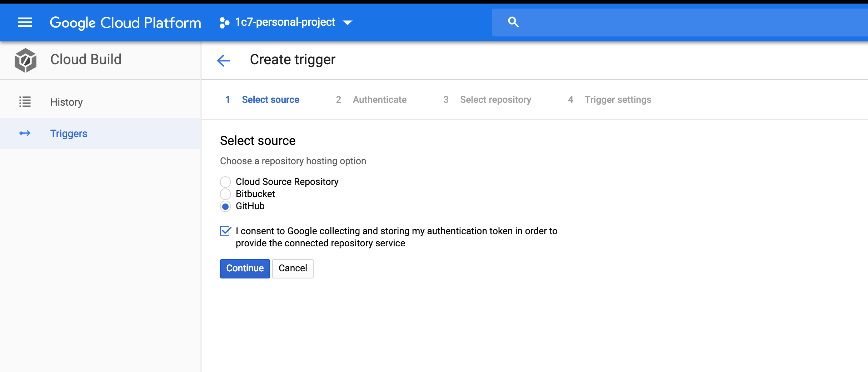Switch to the Authenticate step
The height and width of the screenshot is (372, 868).
pos(379,100)
